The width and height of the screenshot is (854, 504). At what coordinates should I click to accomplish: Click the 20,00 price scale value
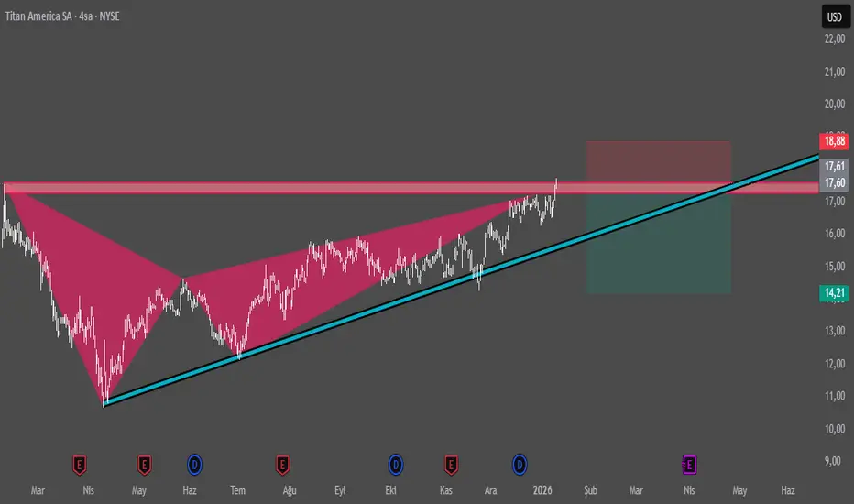click(835, 104)
